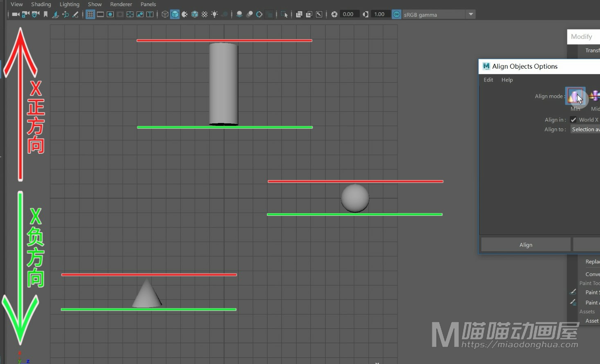Screen dimensions: 600x364
Task: Open the Edit menu in Align dialog
Action: 488,80
